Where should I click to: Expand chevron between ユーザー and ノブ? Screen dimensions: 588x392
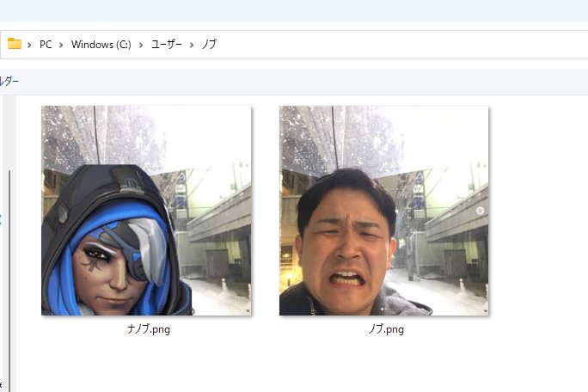point(192,45)
